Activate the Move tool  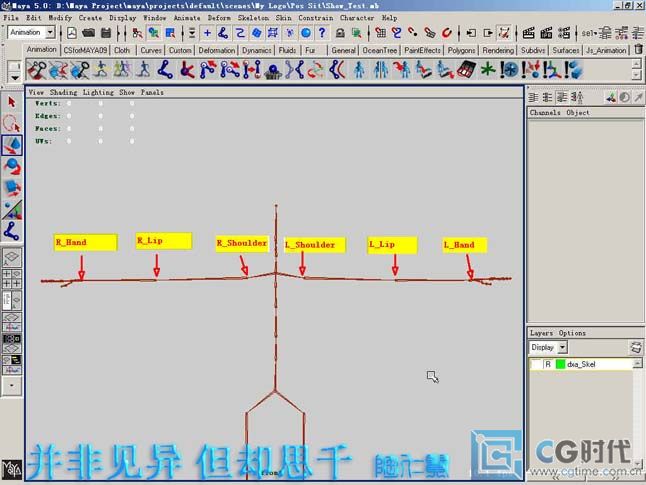click(12, 145)
